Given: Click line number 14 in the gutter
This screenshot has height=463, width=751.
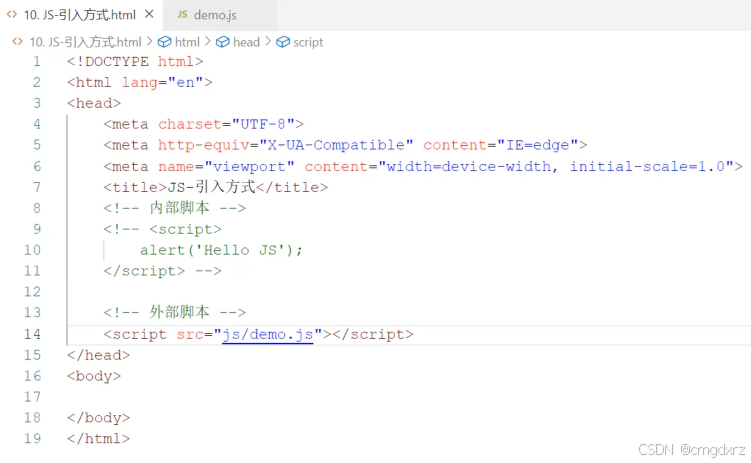Looking at the screenshot, I should click(32, 334).
